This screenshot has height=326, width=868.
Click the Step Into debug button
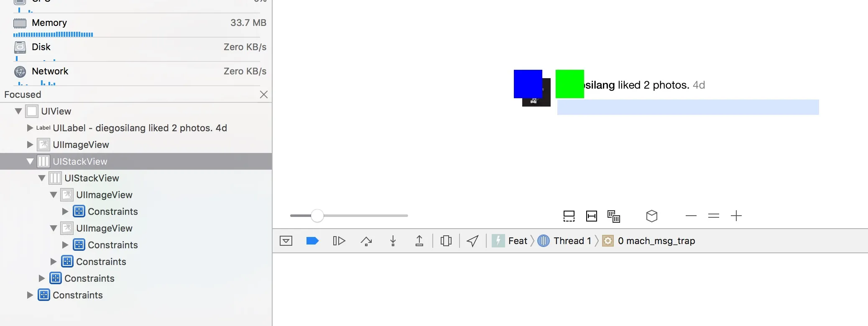tap(393, 241)
